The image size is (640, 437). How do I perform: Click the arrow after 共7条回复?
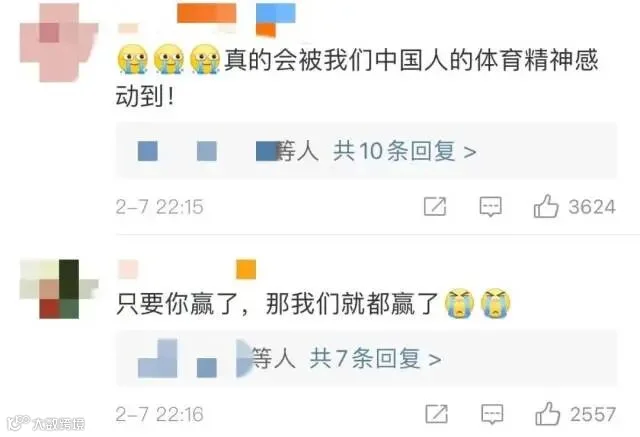(x=435, y=360)
